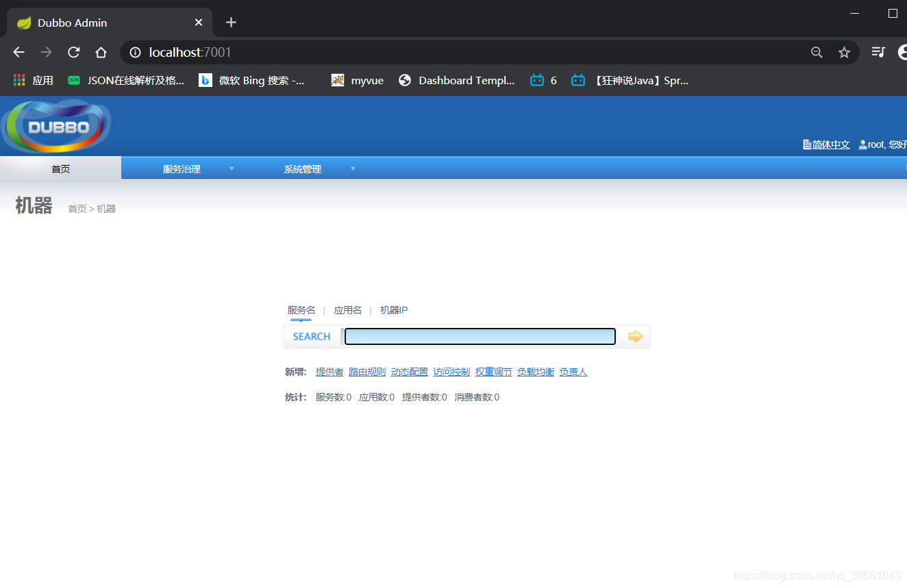
Task: Open the bilibili bookmark labeled 6
Action: click(x=543, y=80)
